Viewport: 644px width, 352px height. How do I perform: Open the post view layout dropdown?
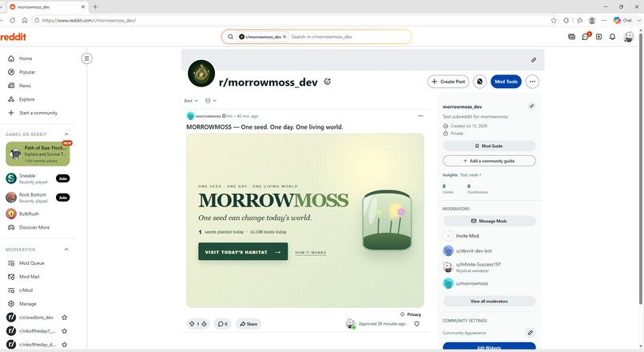tap(211, 101)
